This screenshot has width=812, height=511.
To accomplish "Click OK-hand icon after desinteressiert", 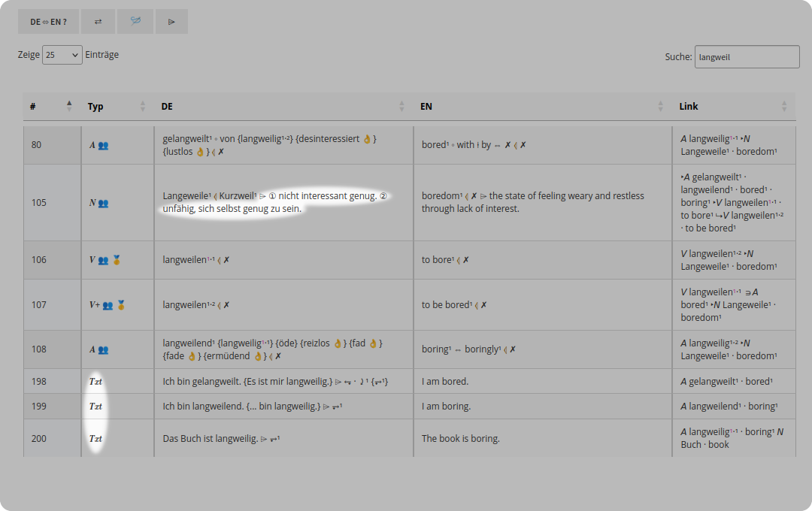I will pyautogui.click(x=367, y=139).
